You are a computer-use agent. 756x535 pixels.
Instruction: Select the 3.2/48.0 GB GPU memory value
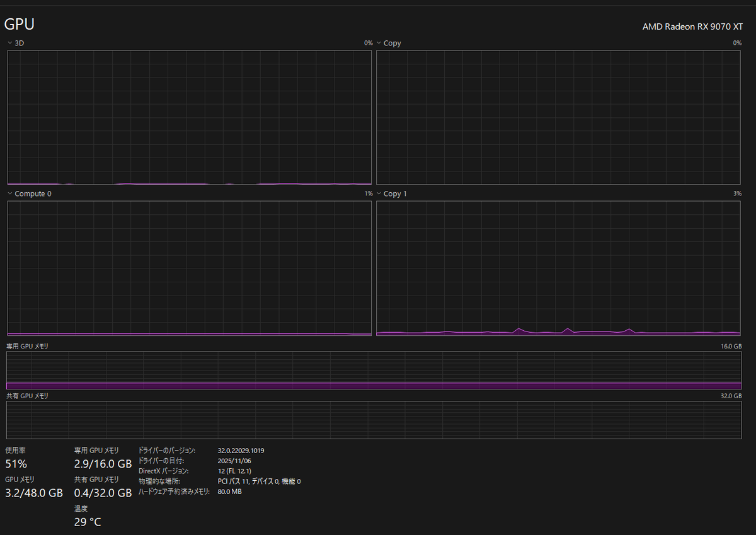click(x=34, y=493)
